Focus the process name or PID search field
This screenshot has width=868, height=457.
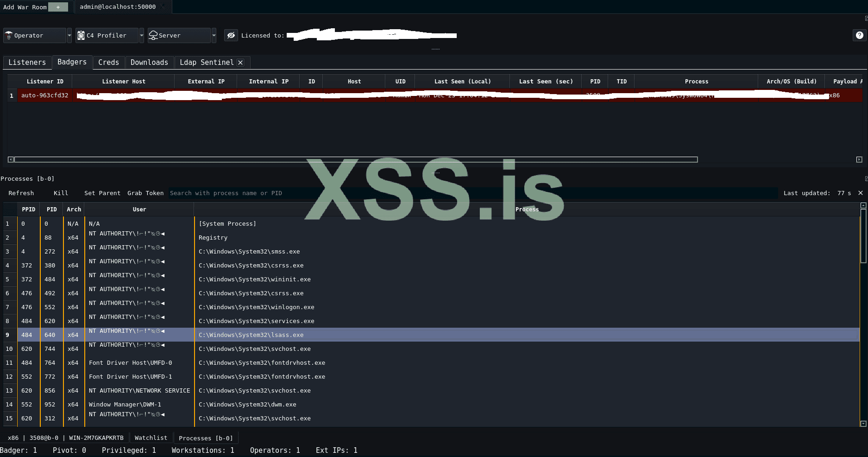472,193
